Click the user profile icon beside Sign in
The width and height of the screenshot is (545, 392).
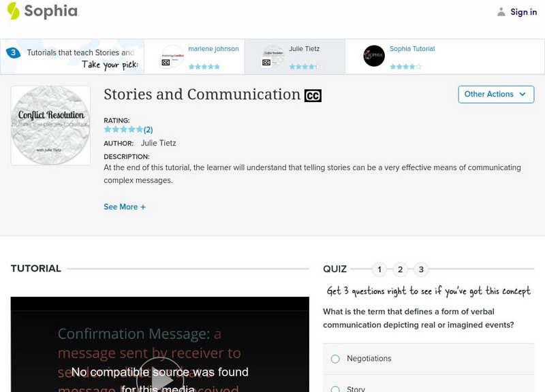click(x=501, y=12)
